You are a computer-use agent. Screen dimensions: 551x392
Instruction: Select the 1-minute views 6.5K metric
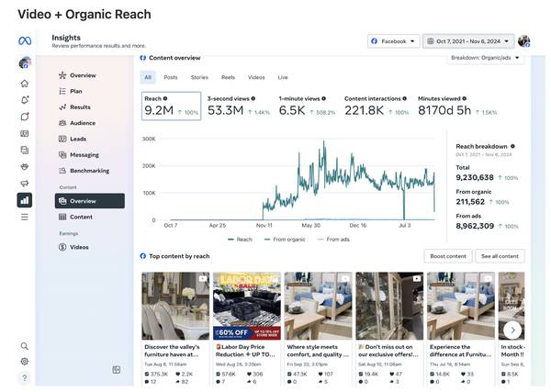pyautogui.click(x=307, y=106)
